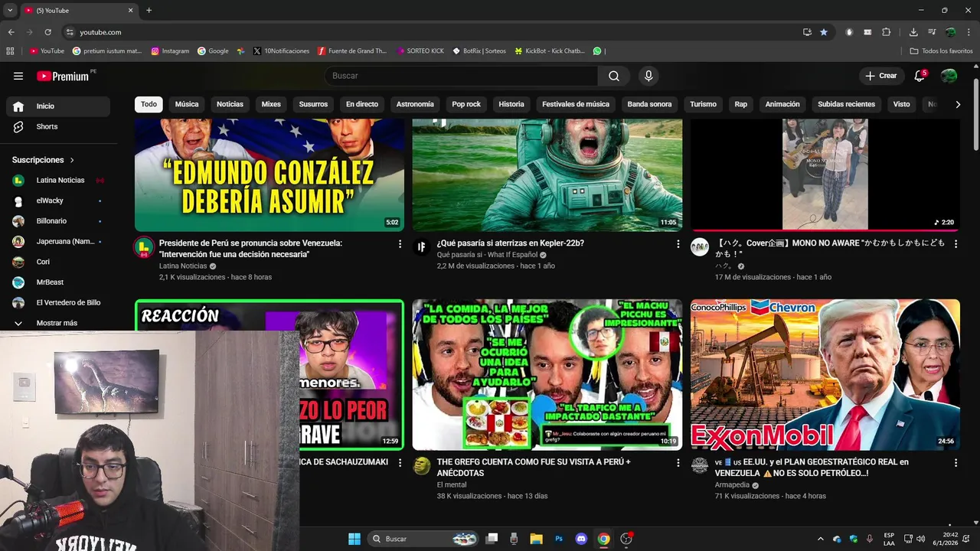Open the Windows Start menu
The width and height of the screenshot is (980, 551).
(354, 539)
